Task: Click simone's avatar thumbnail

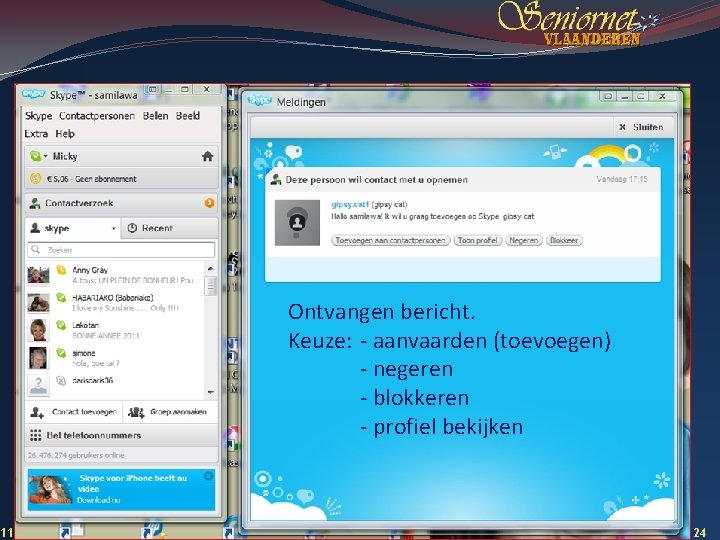Action: 38,358
